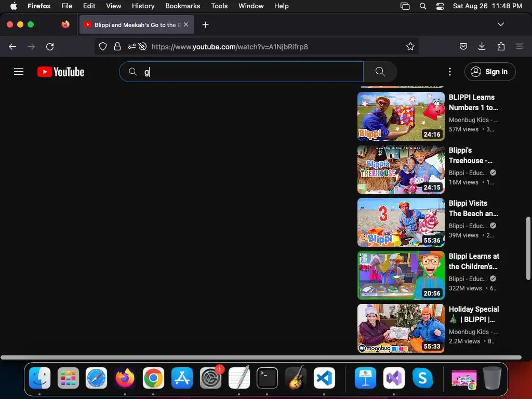This screenshot has height=399, width=532.
Task: Click the YouTube search magnifier button
Action: [380, 72]
